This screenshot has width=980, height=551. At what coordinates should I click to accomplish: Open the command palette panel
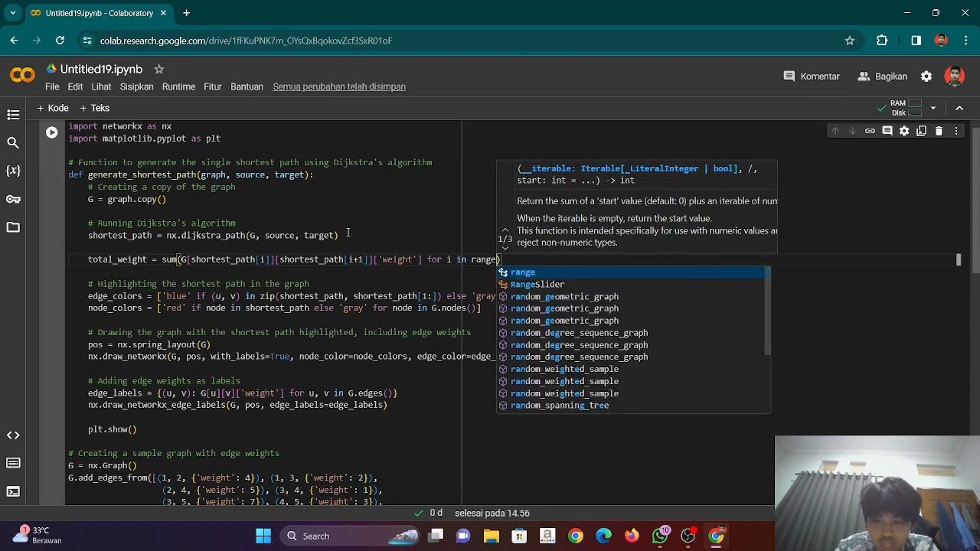13,463
